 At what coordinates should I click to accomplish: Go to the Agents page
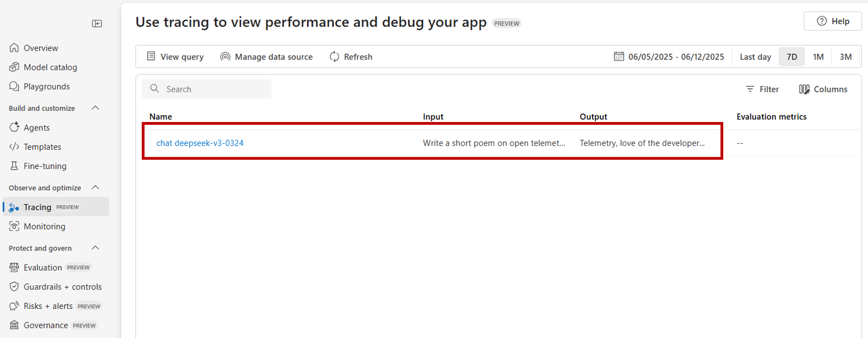coord(36,128)
